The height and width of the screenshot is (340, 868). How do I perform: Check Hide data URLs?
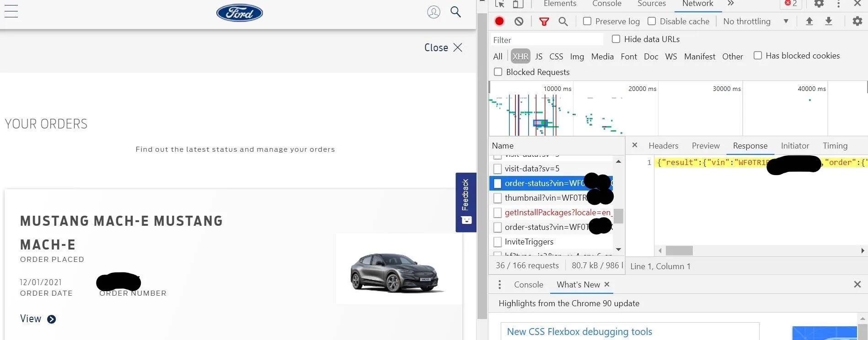tap(616, 39)
